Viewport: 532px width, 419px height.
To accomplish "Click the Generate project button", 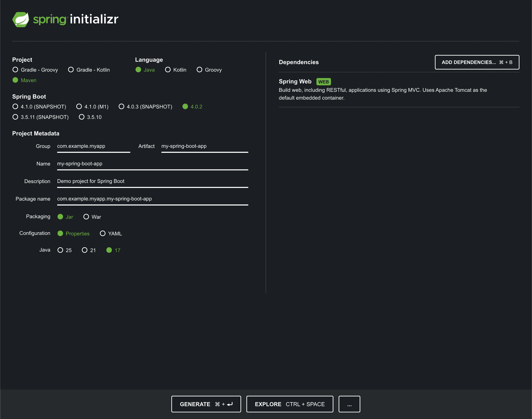I will coord(206,404).
